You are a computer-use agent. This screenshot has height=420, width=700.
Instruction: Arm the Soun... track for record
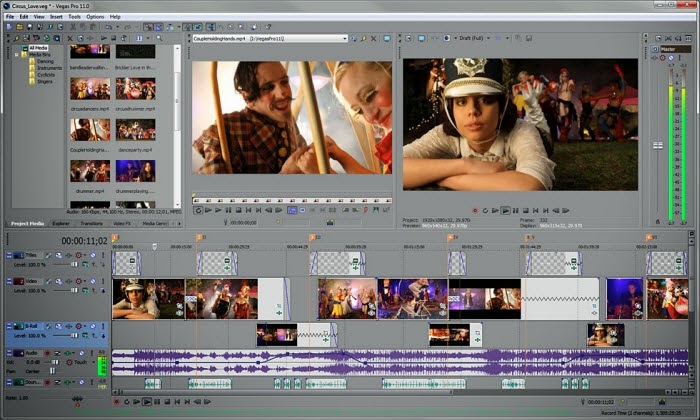click(x=47, y=382)
